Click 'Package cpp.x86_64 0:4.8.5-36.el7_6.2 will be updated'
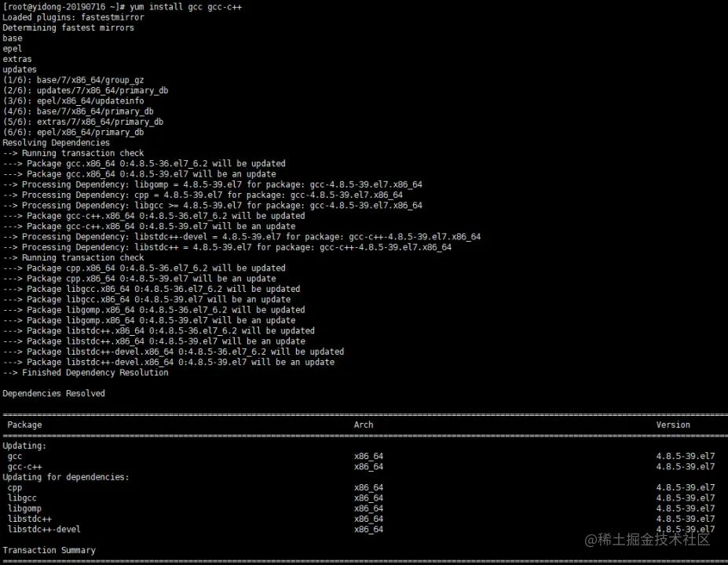Viewport: 728px width, 565px height. point(156,268)
